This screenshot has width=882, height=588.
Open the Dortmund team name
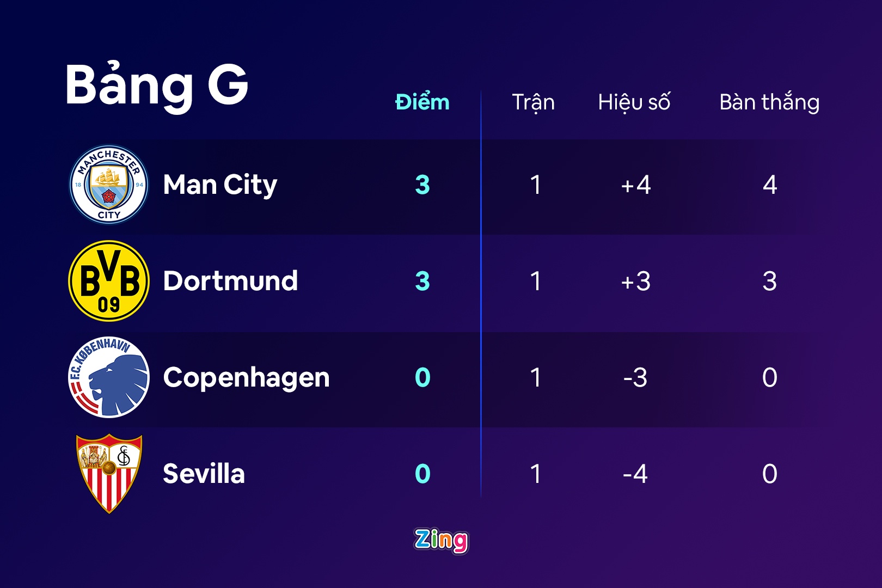tap(230, 281)
